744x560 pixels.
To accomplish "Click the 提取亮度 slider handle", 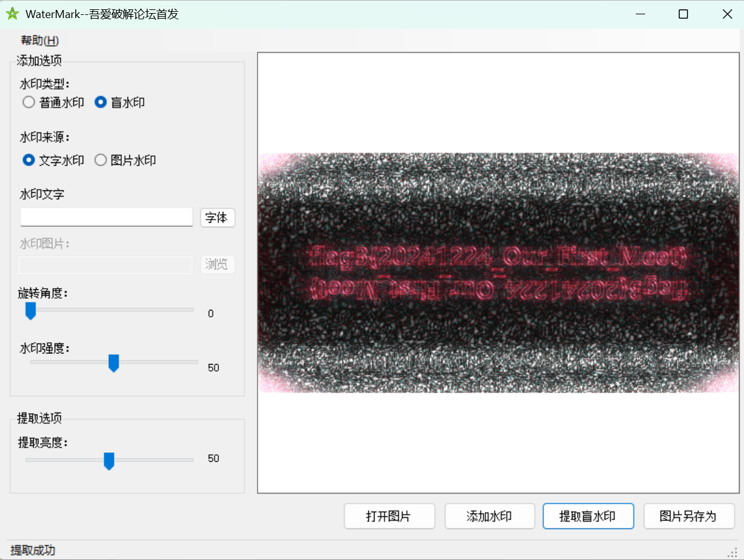I will click(109, 461).
